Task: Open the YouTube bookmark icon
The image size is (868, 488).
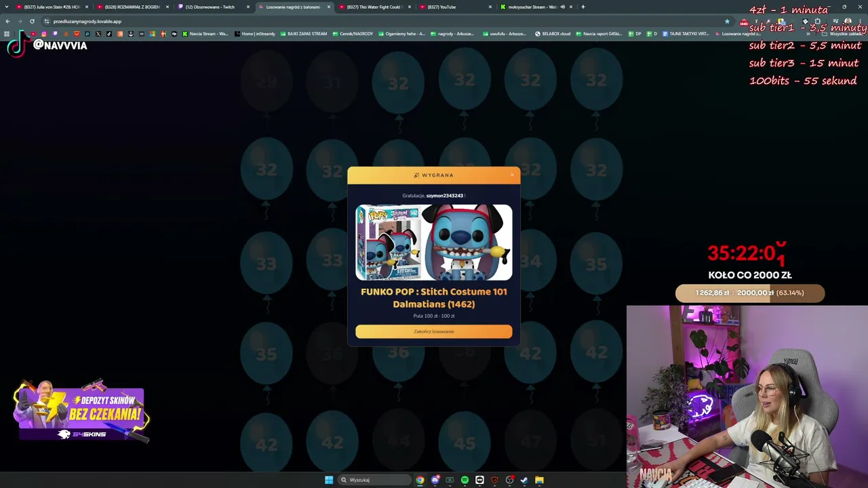Action: [33, 34]
